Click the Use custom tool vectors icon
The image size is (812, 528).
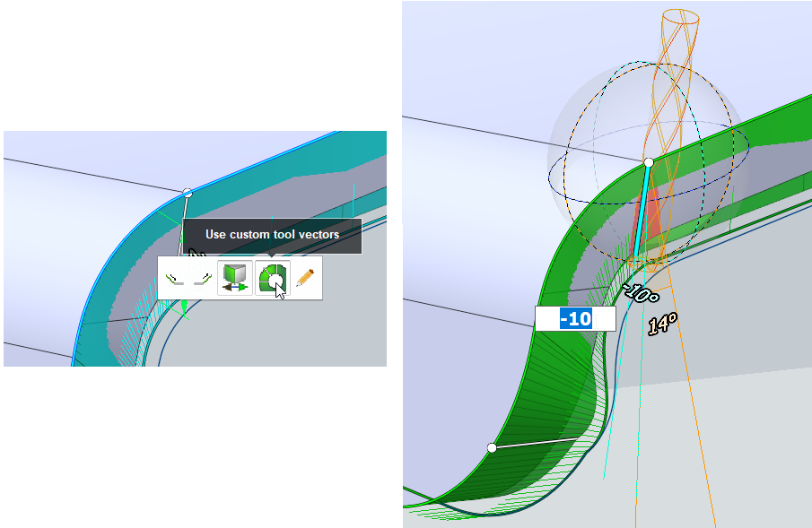click(x=272, y=279)
